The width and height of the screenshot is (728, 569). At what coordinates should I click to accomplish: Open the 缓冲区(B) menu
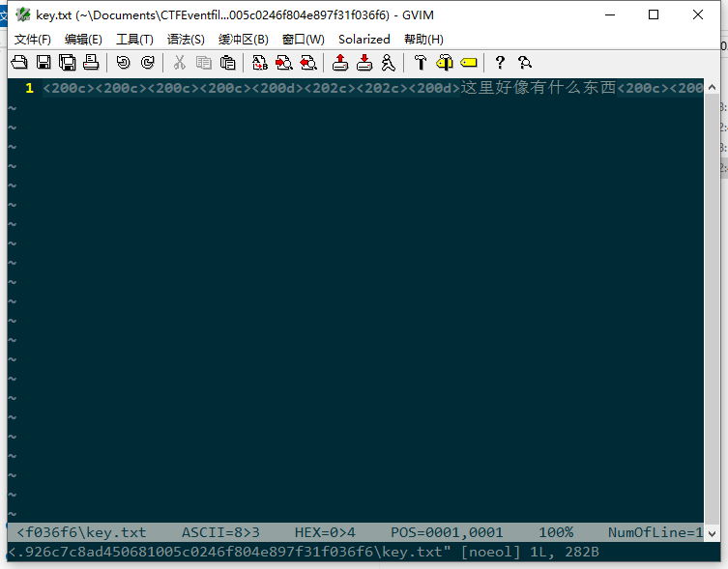[x=244, y=40]
